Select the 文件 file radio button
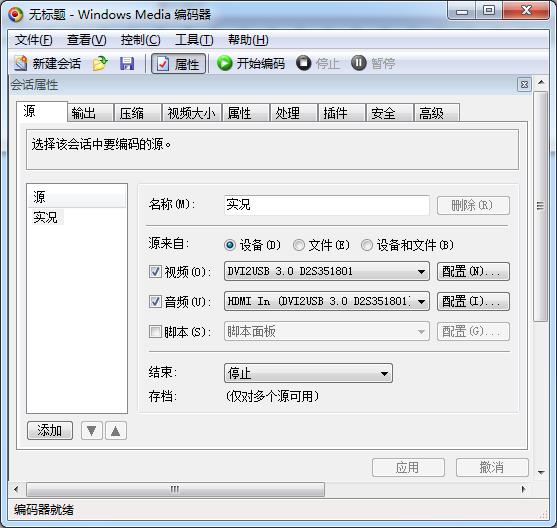The height and width of the screenshot is (528, 557). (298, 245)
